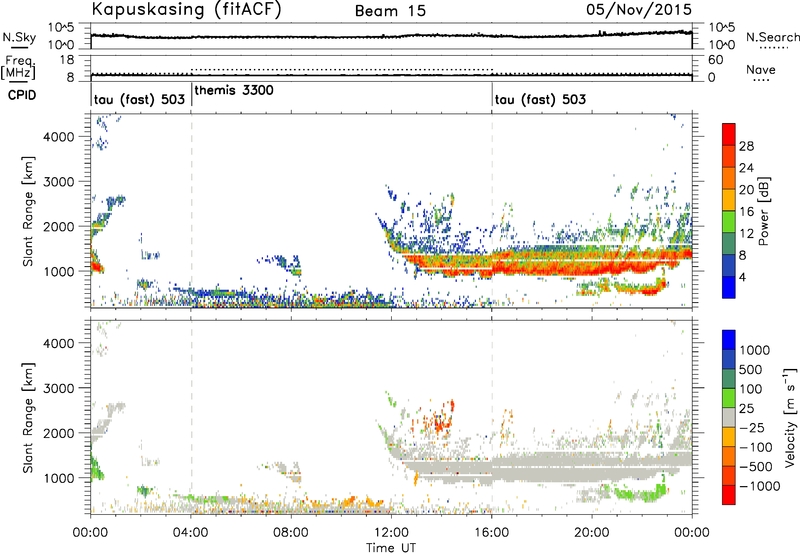Click the red segment of Power colorbar
The image size is (800, 554).
click(x=729, y=135)
